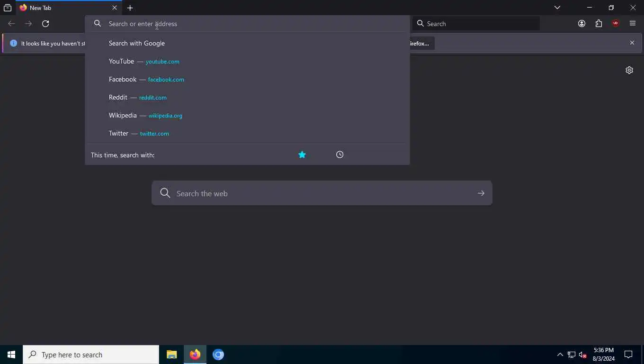Click the search arrow submit button
This screenshot has height=364, width=644.
[481, 193]
